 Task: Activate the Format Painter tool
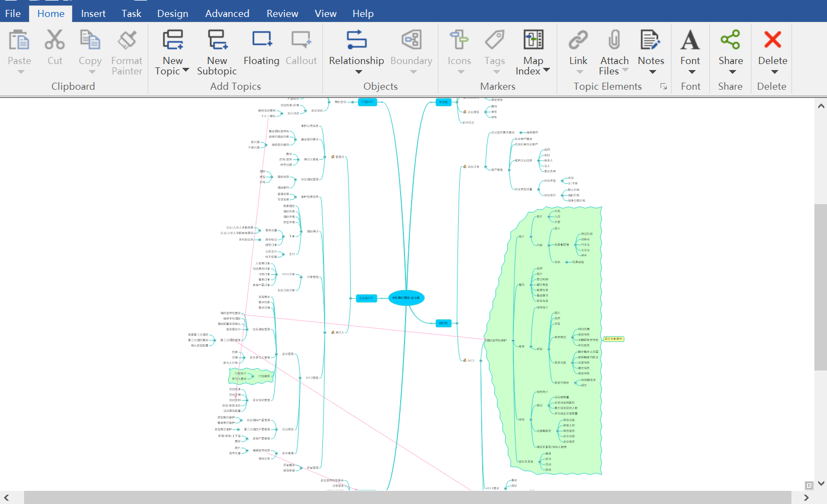[x=127, y=40]
